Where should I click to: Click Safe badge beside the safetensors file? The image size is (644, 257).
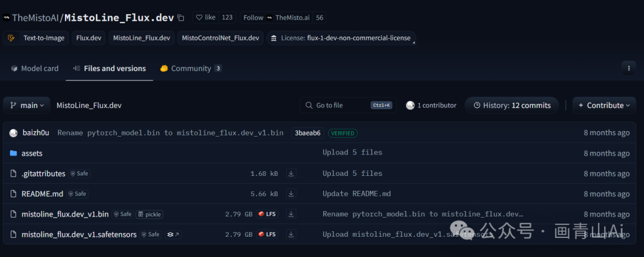(151, 235)
